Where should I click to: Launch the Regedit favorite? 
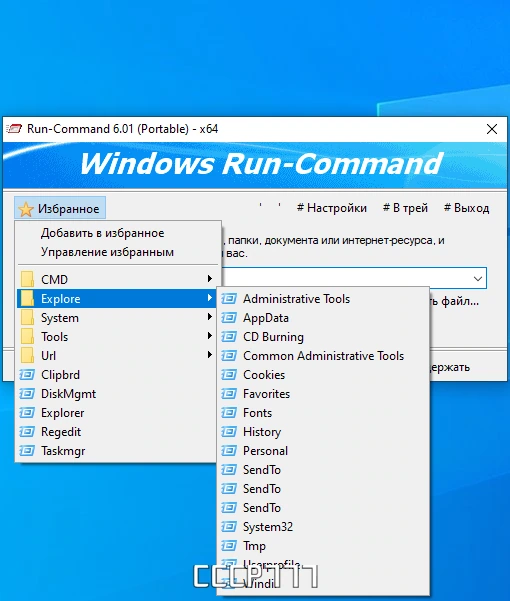coord(116,432)
